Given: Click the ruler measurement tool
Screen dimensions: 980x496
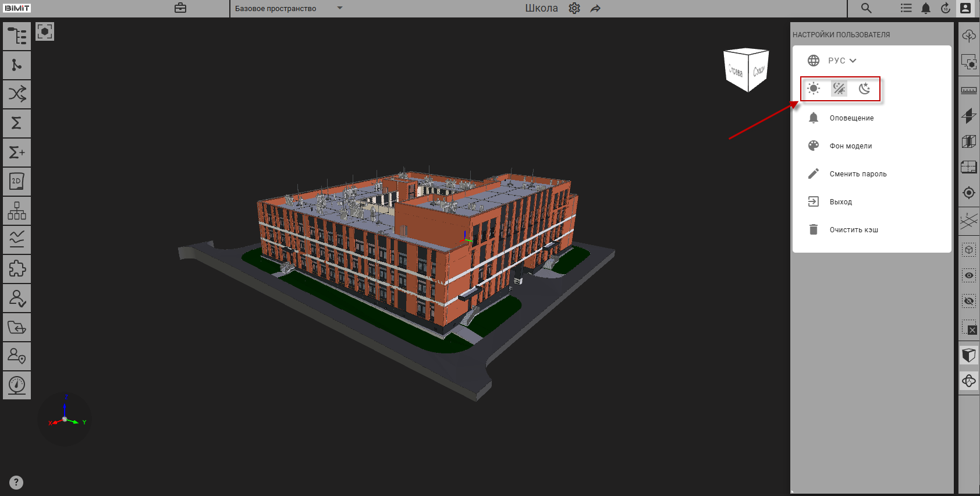Looking at the screenshot, I should (968, 90).
